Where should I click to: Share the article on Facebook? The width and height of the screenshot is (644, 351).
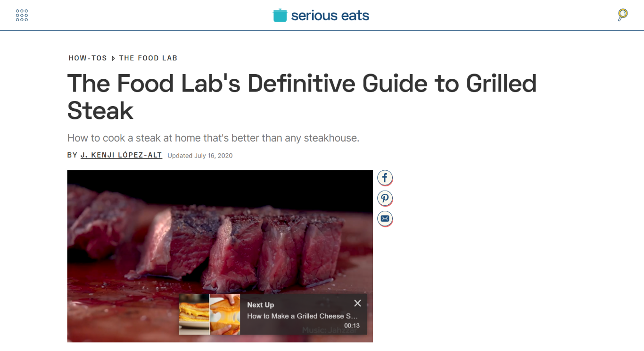coord(385,178)
